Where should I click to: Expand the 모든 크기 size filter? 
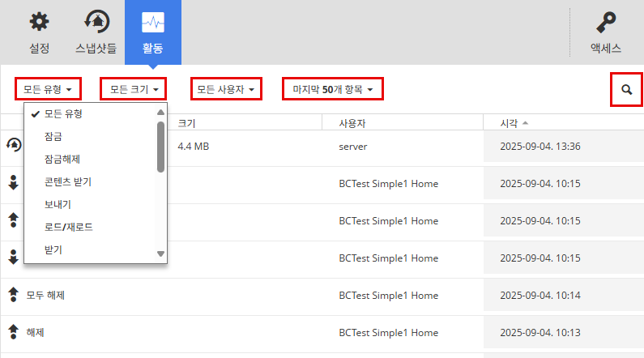coord(134,88)
